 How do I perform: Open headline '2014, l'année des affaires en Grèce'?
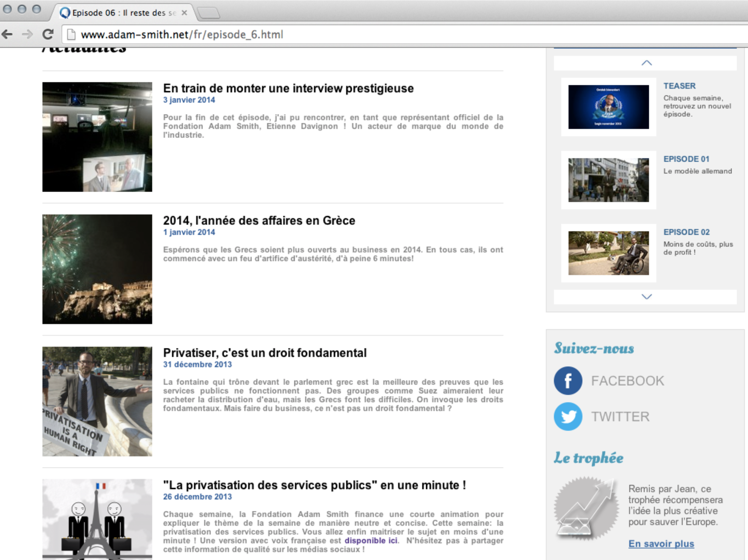259,220
